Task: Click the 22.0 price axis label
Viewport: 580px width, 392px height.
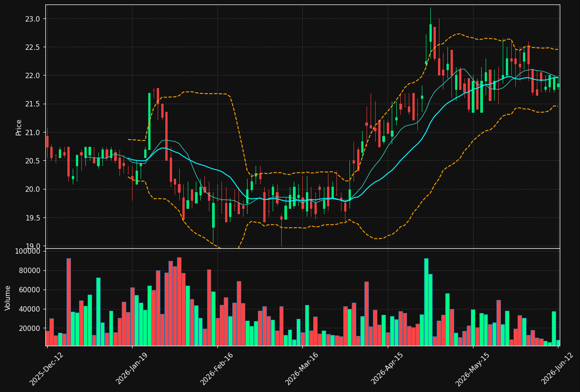Action: click(33, 75)
